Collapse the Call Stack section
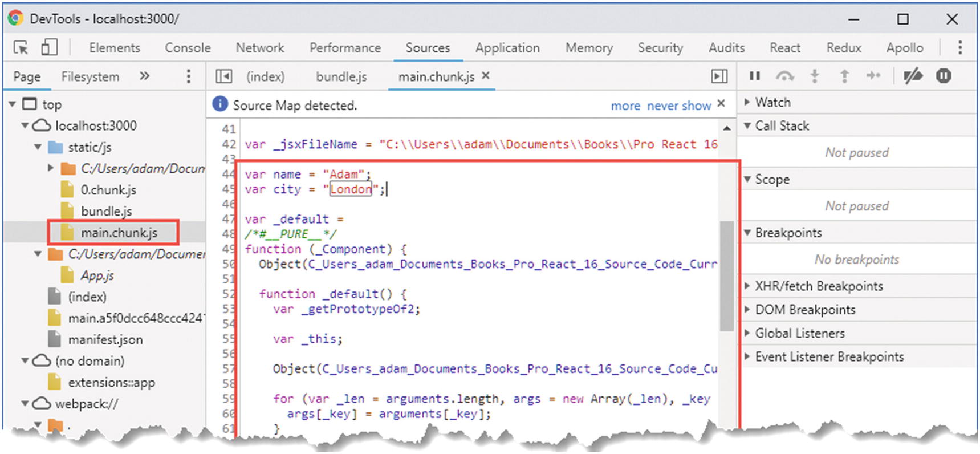The width and height of the screenshot is (980, 454). pos(781,126)
